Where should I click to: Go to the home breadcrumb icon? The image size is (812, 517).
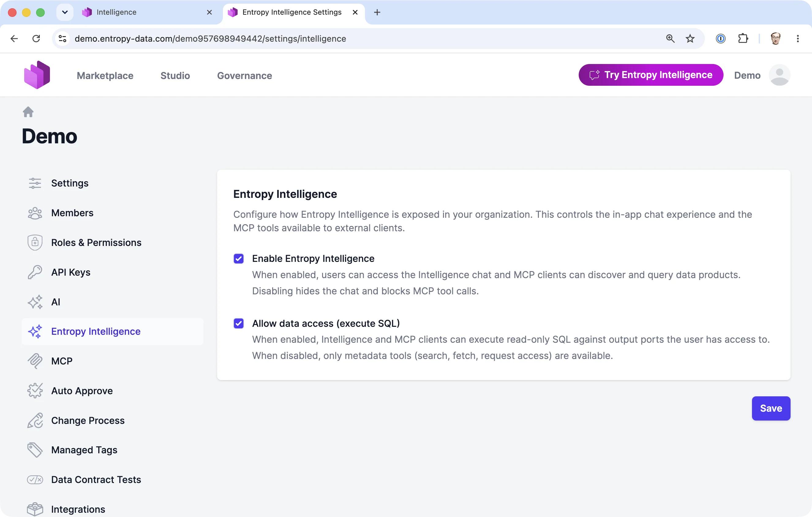click(x=28, y=112)
